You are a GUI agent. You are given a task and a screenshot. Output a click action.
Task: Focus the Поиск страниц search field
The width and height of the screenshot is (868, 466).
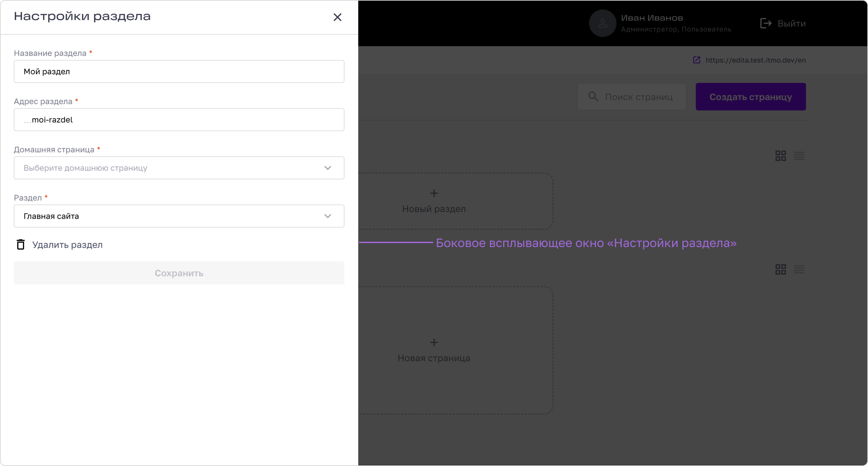point(632,97)
